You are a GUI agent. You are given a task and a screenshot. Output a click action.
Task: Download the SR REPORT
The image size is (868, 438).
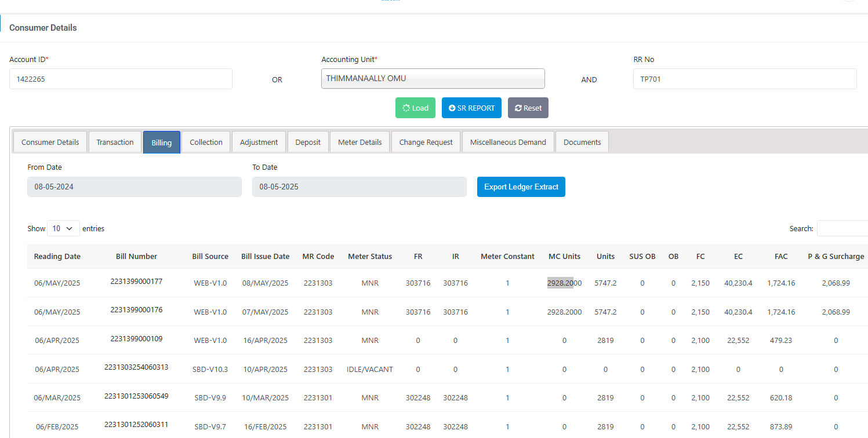[x=471, y=108]
